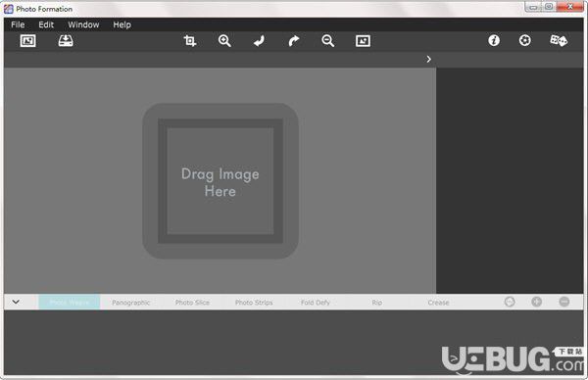Switch to the Fold Defy tab
The height and width of the screenshot is (380, 588).
coord(316,302)
